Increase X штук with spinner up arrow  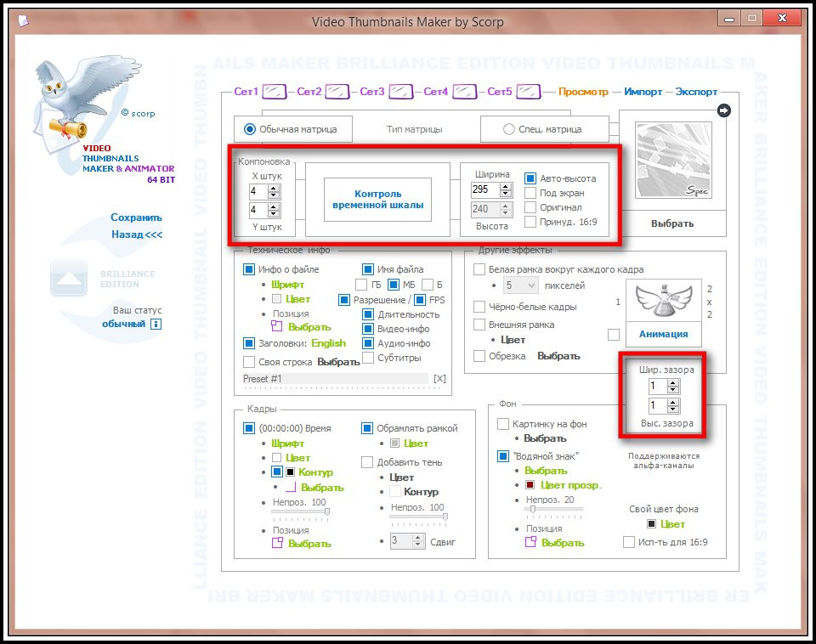[x=274, y=188]
